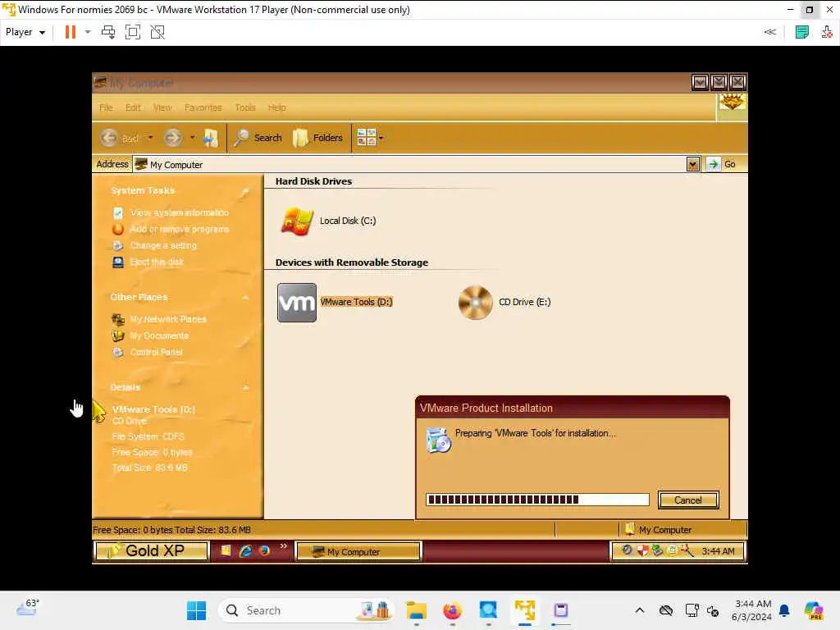
Task: Click the red security shield tray icon
Action: pos(642,550)
